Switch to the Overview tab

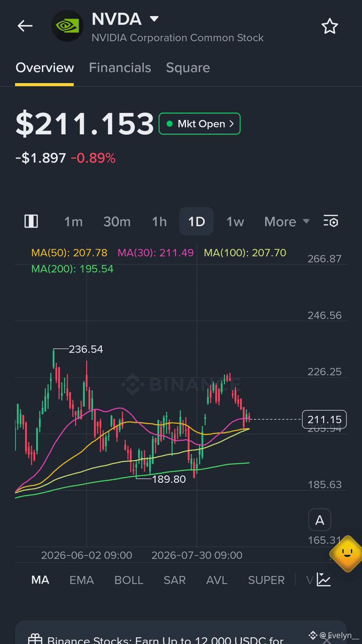(45, 68)
